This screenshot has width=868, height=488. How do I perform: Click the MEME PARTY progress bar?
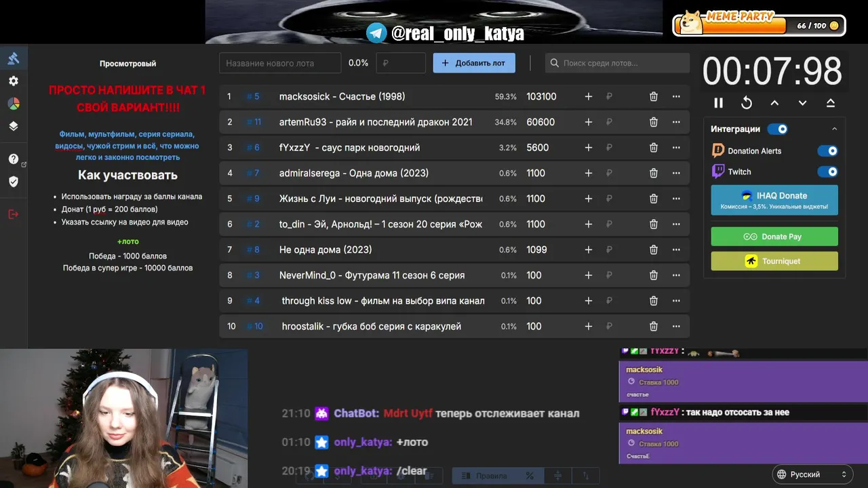pos(759,25)
